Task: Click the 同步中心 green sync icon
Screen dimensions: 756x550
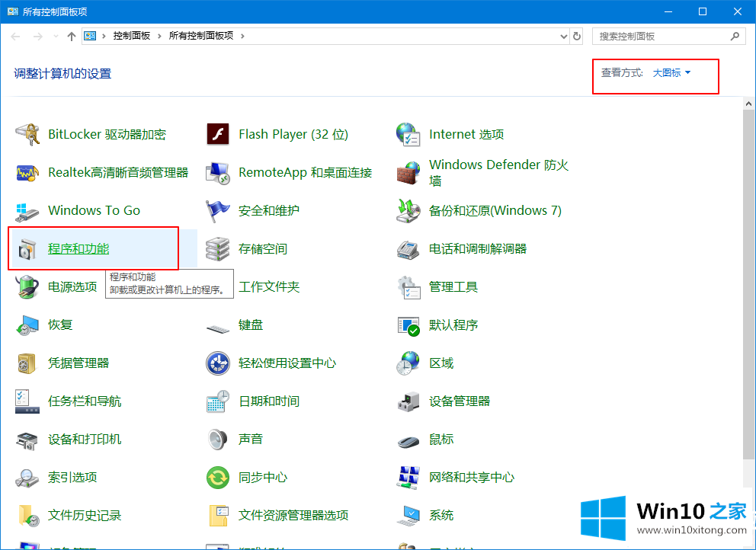Action: pyautogui.click(x=218, y=477)
